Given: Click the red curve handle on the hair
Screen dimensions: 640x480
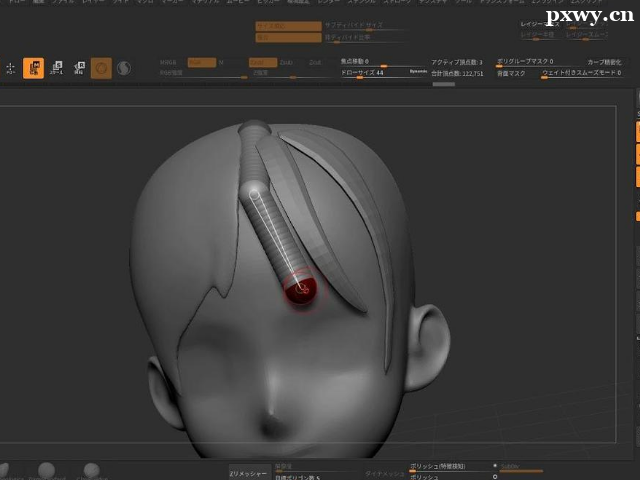Looking at the screenshot, I should (x=300, y=289).
